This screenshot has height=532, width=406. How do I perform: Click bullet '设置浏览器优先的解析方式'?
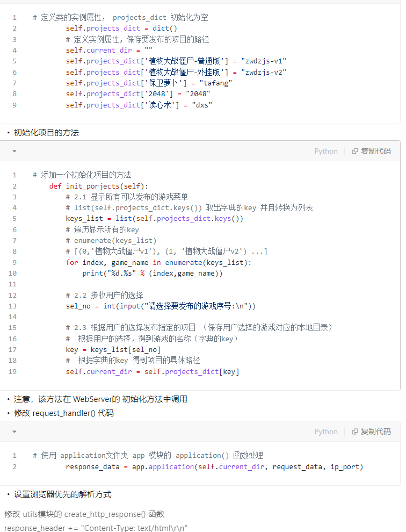(x=62, y=494)
